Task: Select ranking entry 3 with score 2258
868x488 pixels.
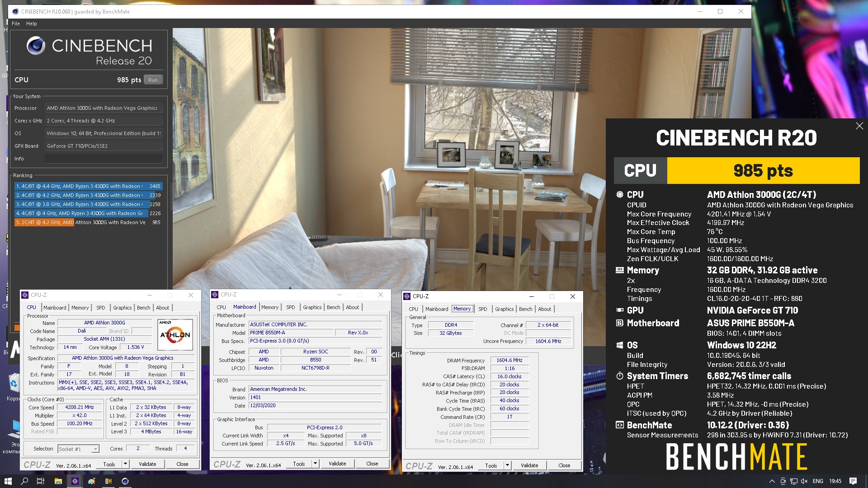Action: coord(88,204)
